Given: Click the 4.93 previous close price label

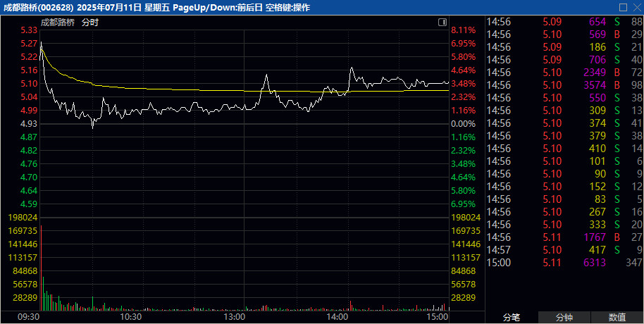Looking at the screenshot, I should tap(29, 124).
